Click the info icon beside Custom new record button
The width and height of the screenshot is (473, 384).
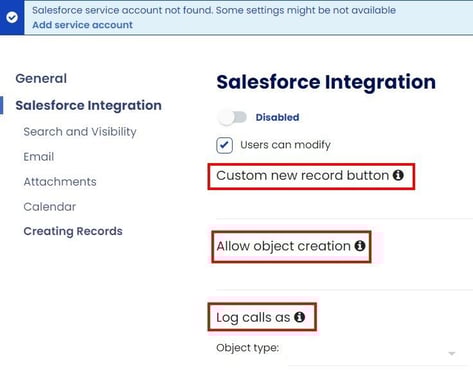[398, 175]
